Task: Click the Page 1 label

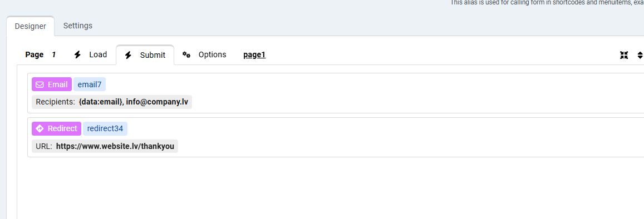Action: 40,54
